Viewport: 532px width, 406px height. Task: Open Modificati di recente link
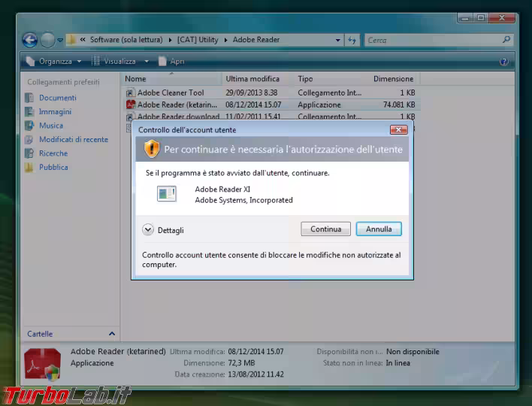point(73,140)
